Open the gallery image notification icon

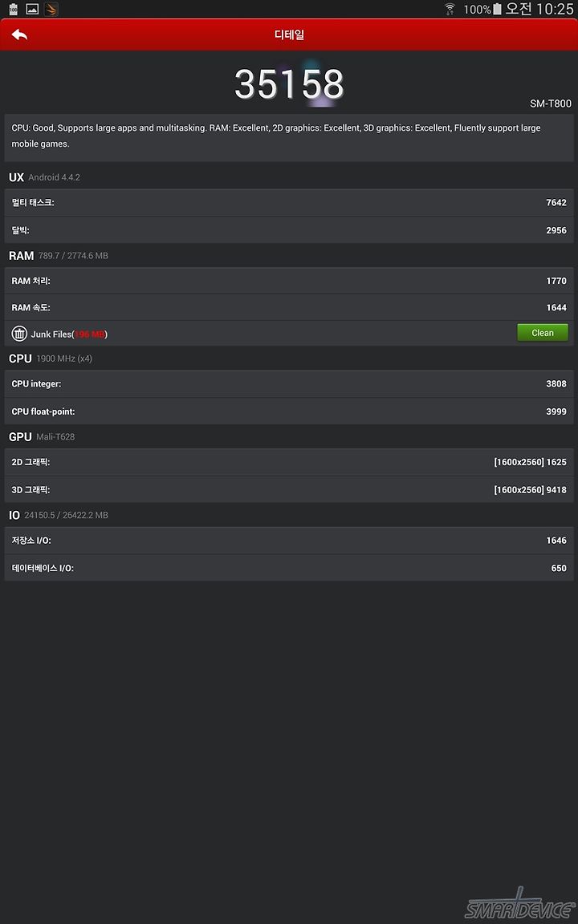coord(32,9)
